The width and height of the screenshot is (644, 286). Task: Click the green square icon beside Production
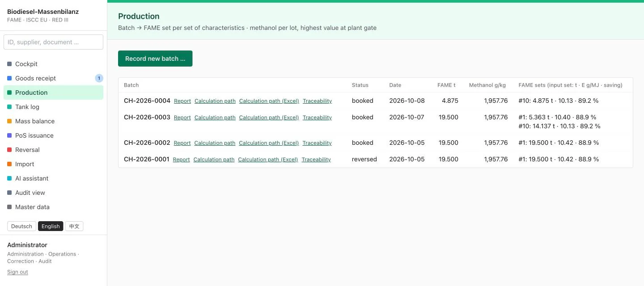9,93
